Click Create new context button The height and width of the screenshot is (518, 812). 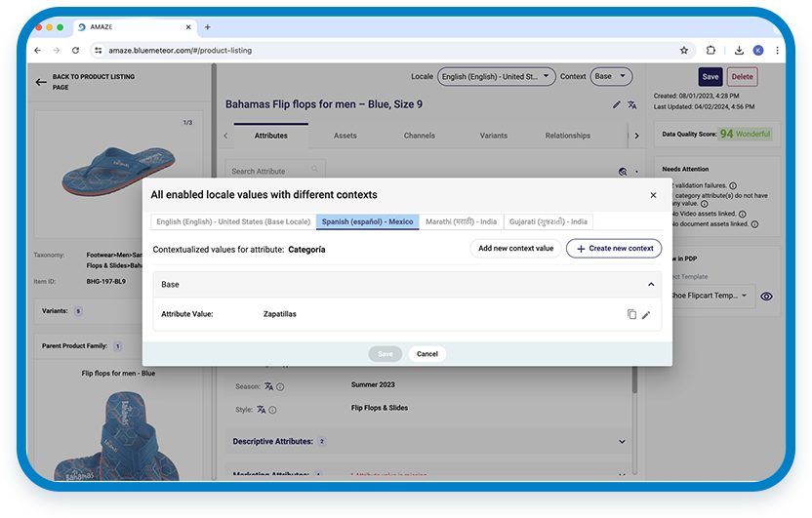614,249
